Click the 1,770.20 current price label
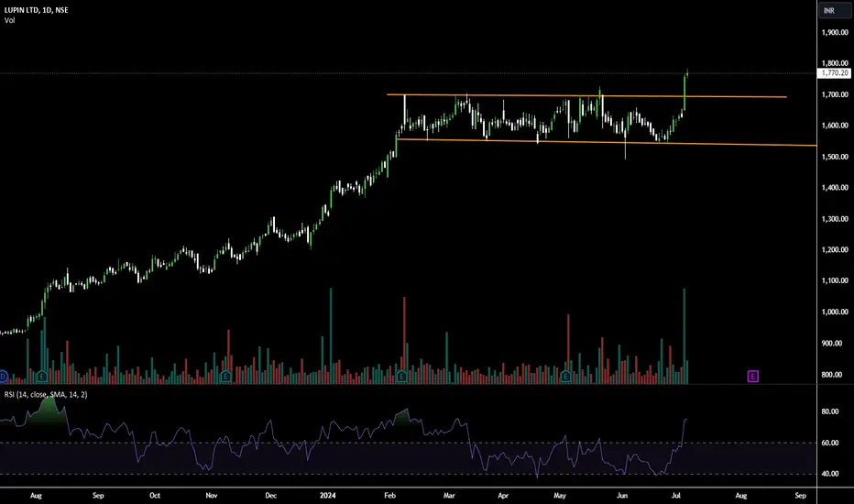This screenshot has height=504, width=854. pyautogui.click(x=835, y=73)
